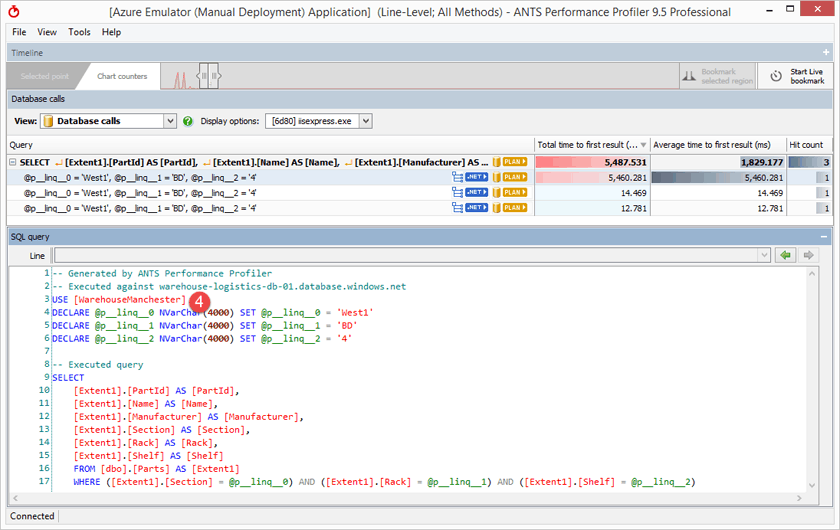Screen dimensions: 840x530
Task: Open call tree icon for the 14.469 row
Action: (x=457, y=192)
